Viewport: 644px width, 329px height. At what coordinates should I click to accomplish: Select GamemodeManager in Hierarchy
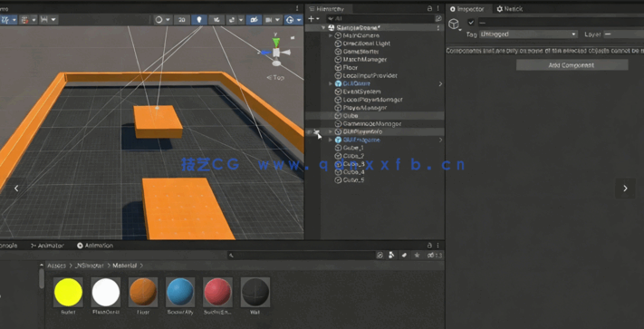(x=371, y=123)
